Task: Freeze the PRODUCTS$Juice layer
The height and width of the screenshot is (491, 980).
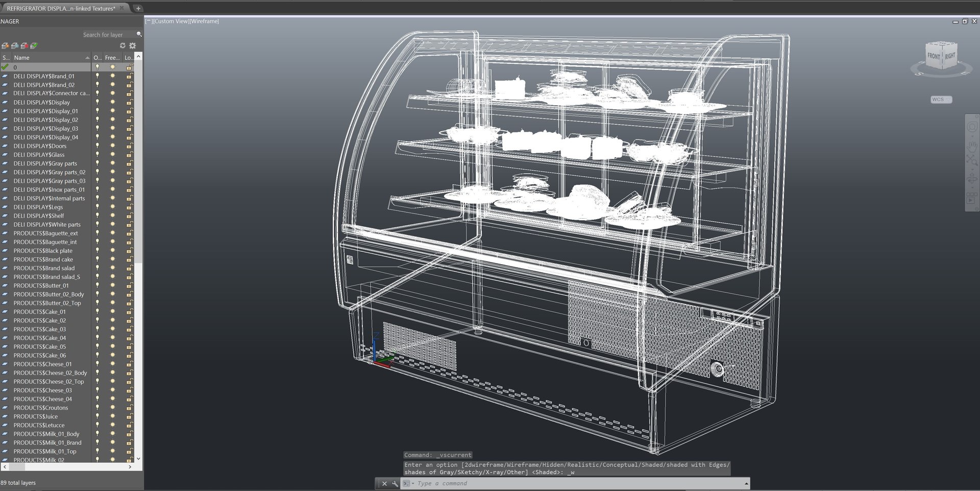Action: pyautogui.click(x=113, y=416)
